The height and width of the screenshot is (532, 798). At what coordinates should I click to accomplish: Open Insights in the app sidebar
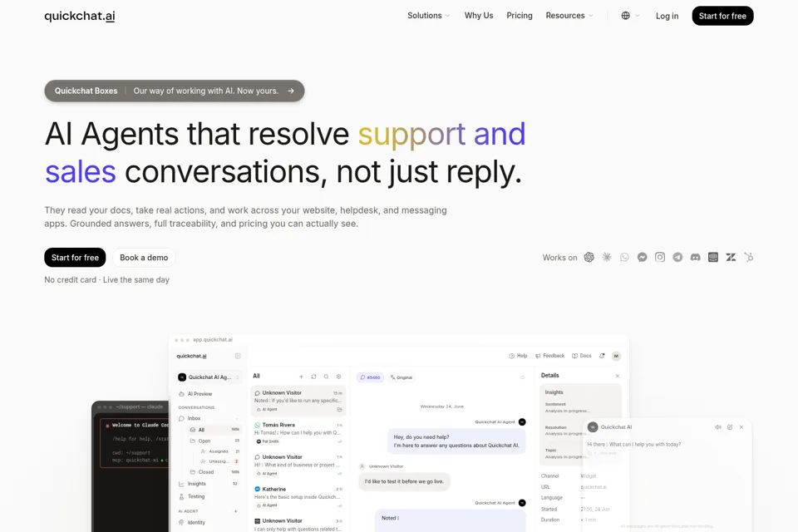pos(208,484)
